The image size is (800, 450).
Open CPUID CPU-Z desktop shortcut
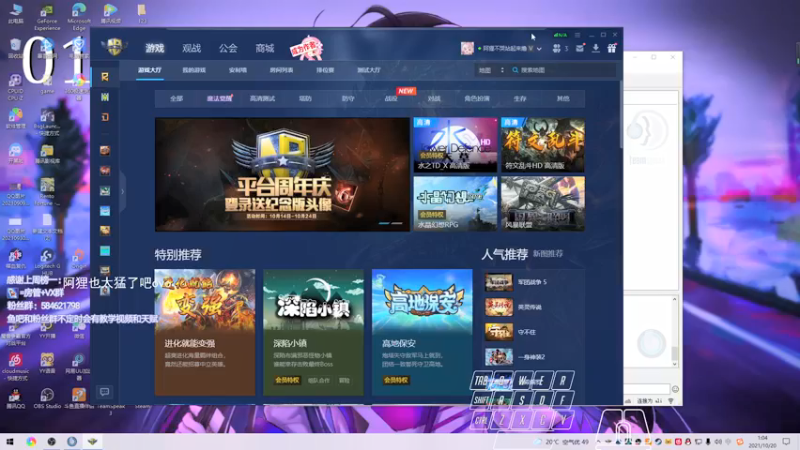pos(15,87)
